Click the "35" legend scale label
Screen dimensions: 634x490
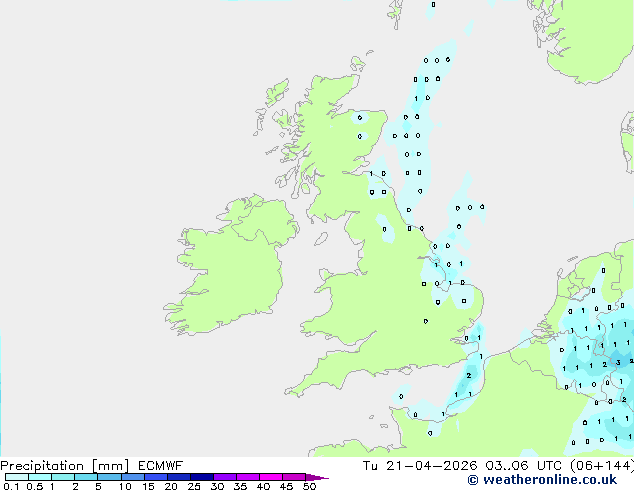(x=240, y=486)
